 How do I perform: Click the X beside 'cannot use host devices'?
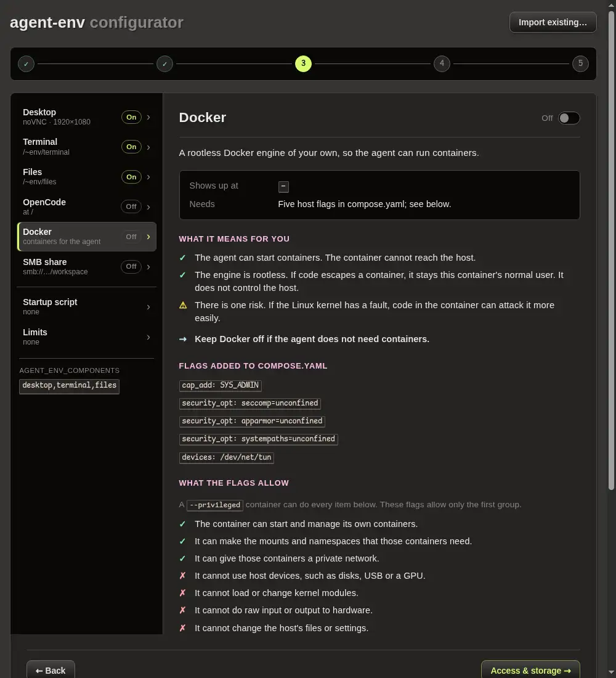click(182, 576)
